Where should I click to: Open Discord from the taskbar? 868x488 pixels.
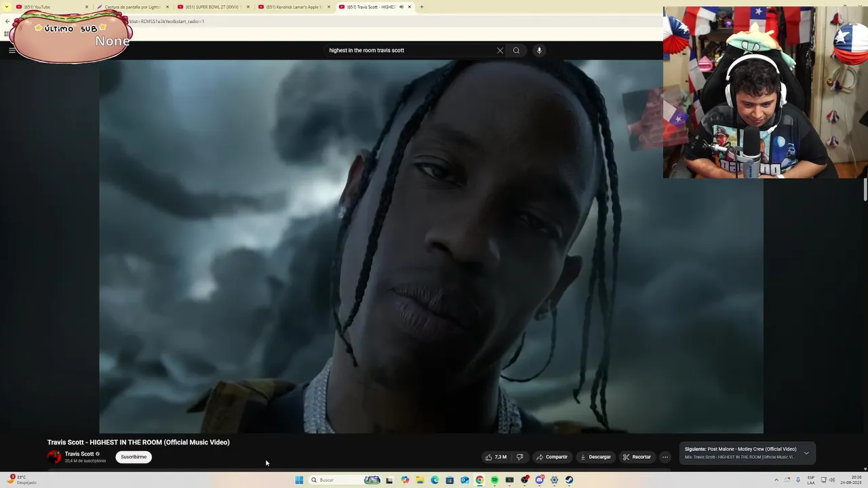pos(539,480)
